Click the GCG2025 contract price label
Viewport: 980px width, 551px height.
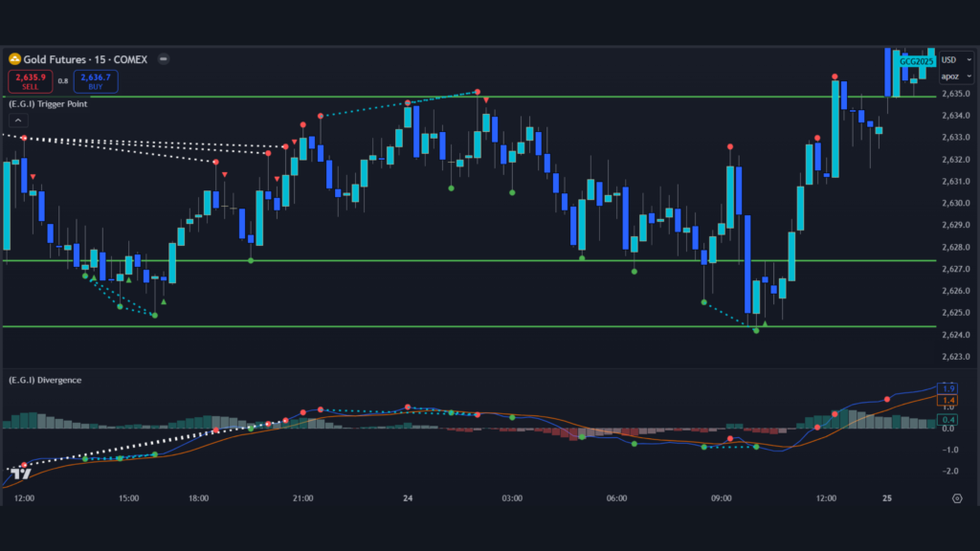pyautogui.click(x=916, y=59)
